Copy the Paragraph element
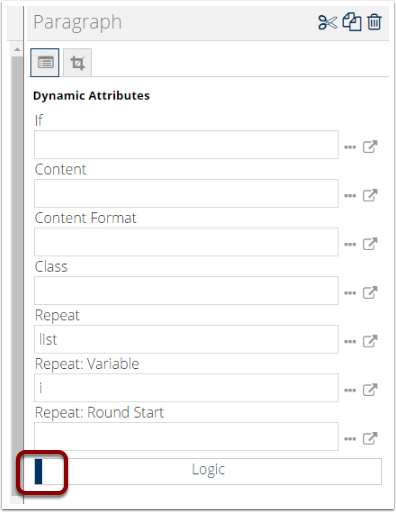The height and width of the screenshot is (512, 396). (352, 22)
